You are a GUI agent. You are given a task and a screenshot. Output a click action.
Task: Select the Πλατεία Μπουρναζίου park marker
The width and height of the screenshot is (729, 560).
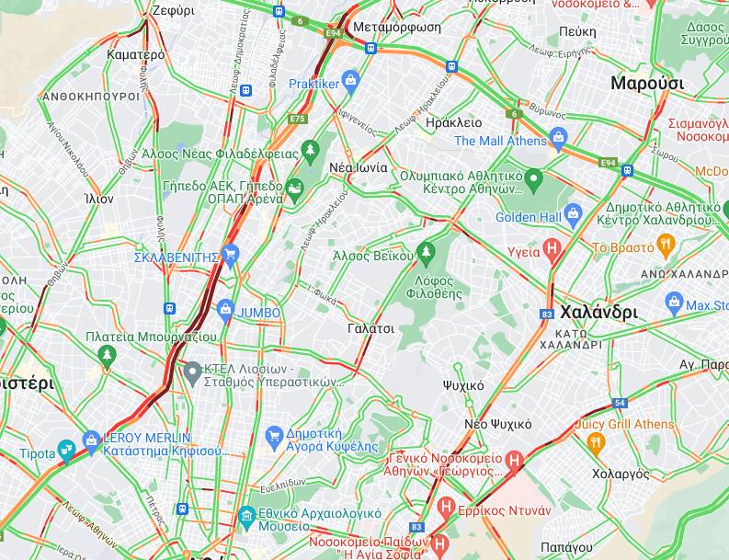pyautogui.click(x=107, y=357)
